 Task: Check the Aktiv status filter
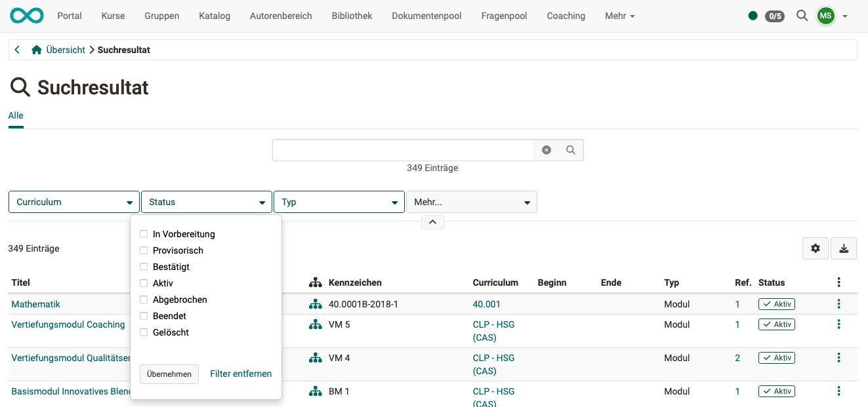(144, 282)
